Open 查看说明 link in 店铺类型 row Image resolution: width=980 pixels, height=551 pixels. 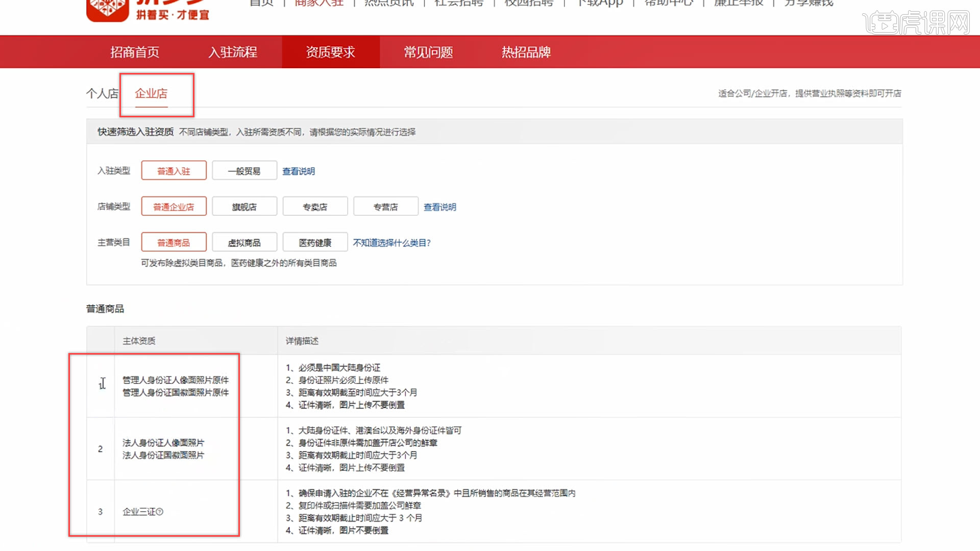[x=440, y=207]
